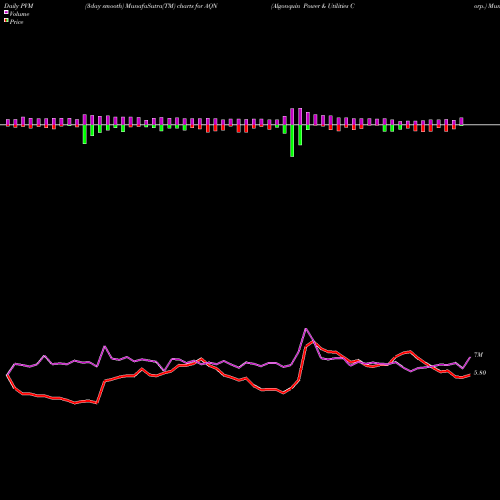Click the '7M' volume end label

478,355
